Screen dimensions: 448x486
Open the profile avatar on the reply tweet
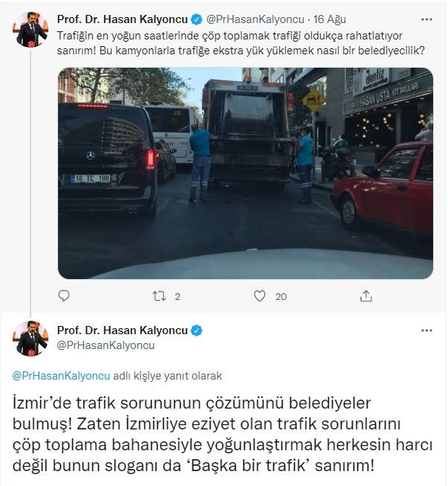[31, 339]
